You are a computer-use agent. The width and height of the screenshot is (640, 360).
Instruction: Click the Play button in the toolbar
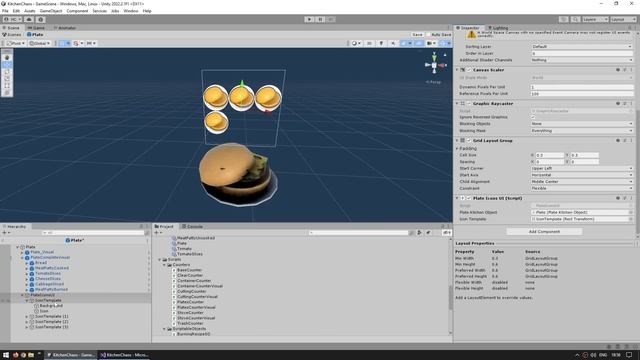309,19
